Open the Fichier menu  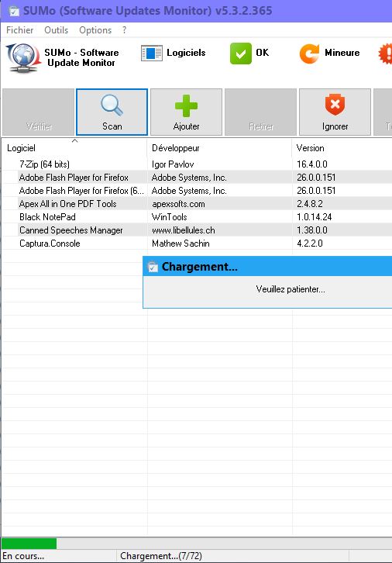tap(19, 30)
